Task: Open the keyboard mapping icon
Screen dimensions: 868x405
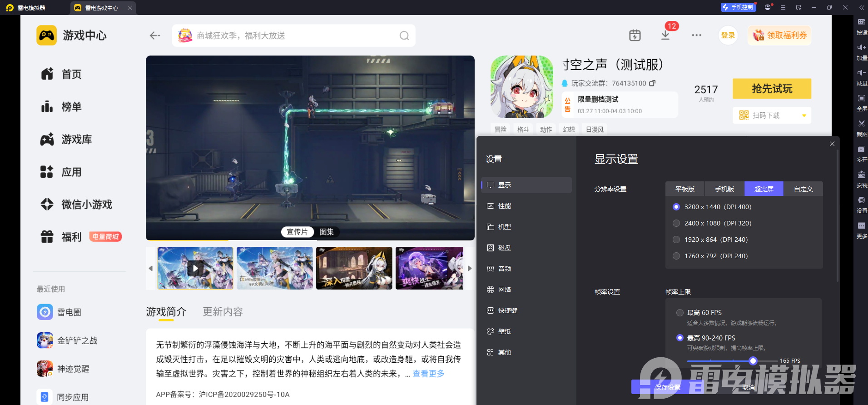Action: click(x=861, y=22)
